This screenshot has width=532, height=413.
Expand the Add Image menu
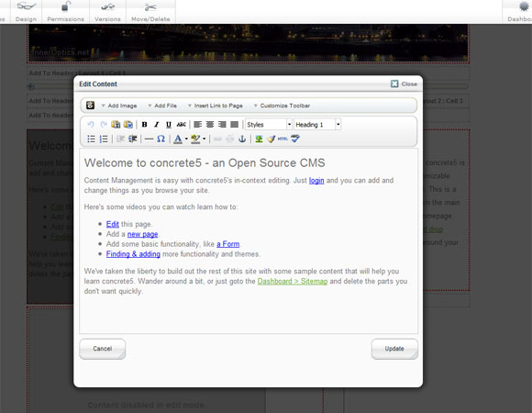pos(119,106)
